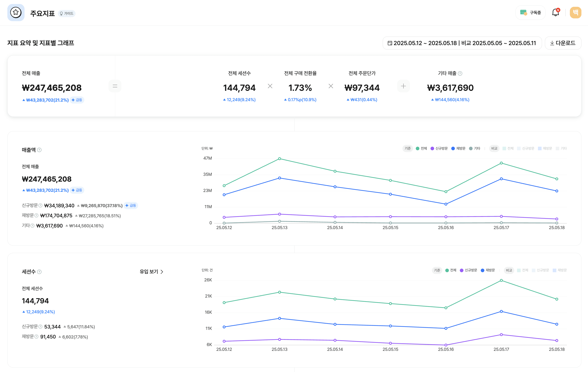Select 기준 label in revenue chart legend
This screenshot has height=372, width=588.
pos(407,148)
